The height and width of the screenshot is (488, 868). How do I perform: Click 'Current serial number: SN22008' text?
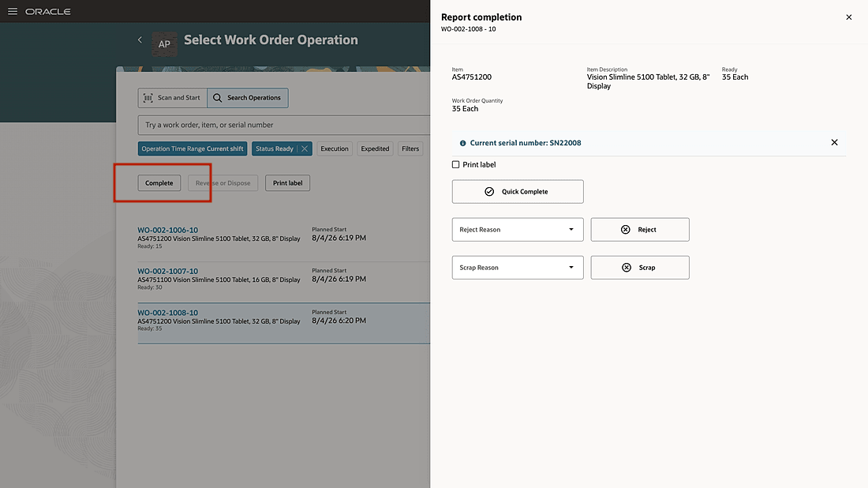click(x=526, y=143)
